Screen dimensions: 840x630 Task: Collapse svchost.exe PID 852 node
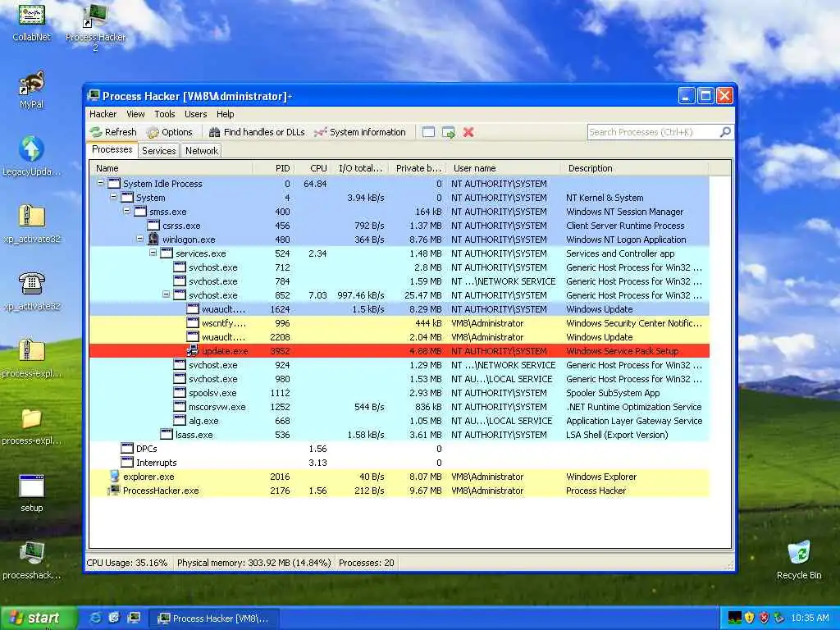click(x=166, y=294)
